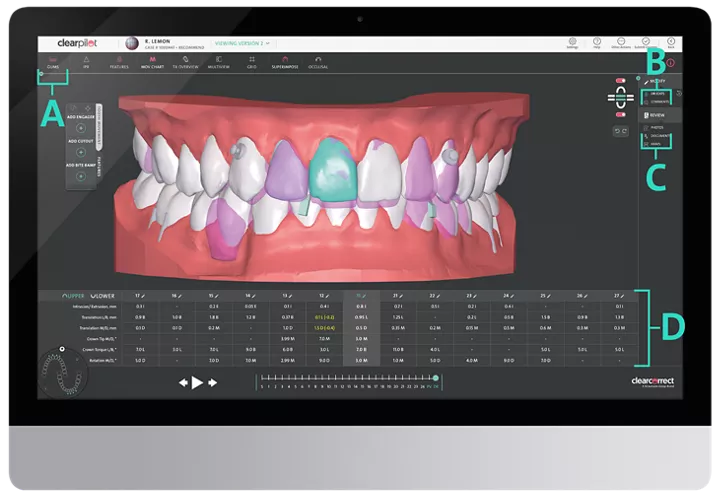Select the IPR tool
Image resolution: width=720 pixels, height=499 pixels.
click(85, 65)
